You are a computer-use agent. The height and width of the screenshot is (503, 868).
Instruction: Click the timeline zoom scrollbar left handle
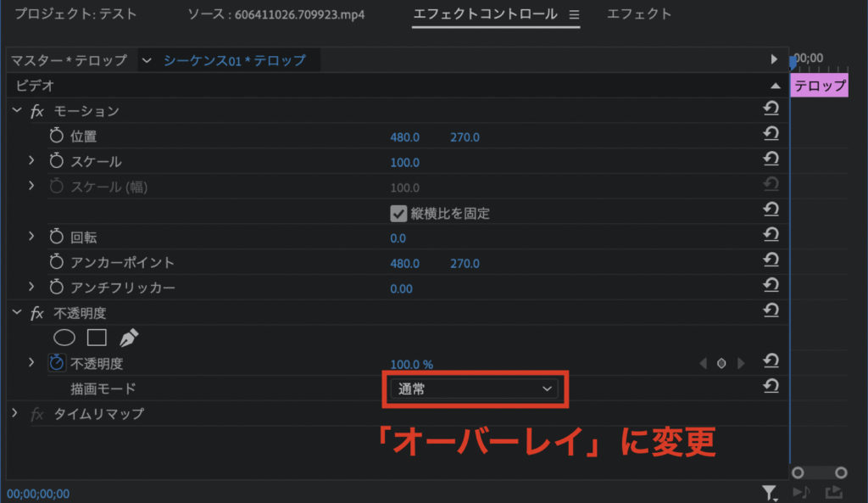798,472
